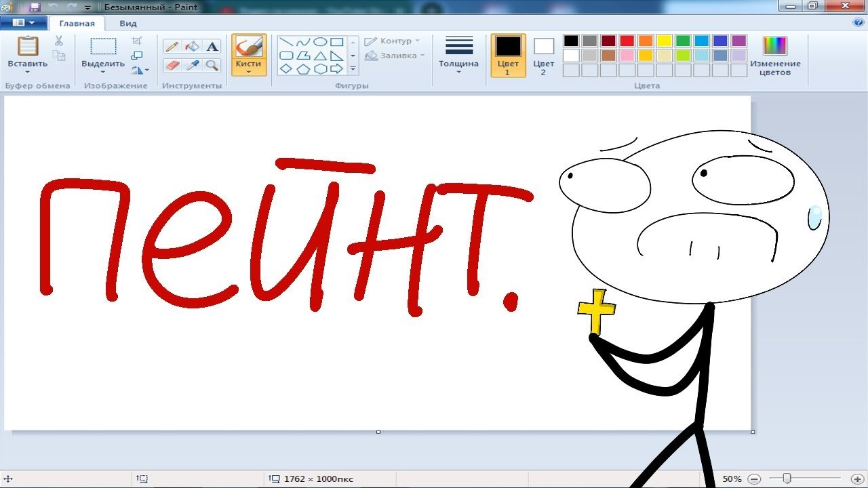Select the Pencil tool
Image resolution: width=868 pixels, height=488 pixels.
(172, 47)
